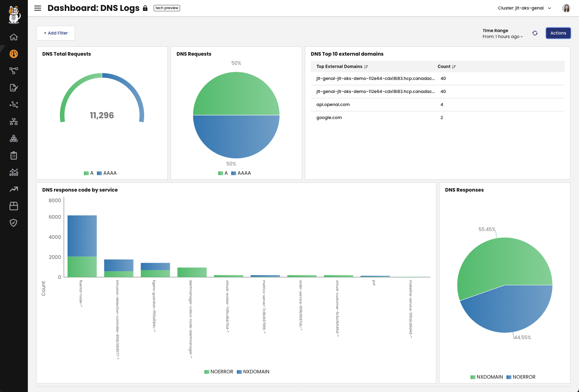Open the bar chart activity sidebar icon

click(14, 172)
